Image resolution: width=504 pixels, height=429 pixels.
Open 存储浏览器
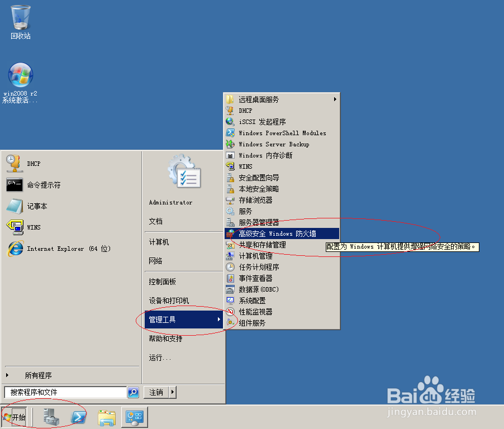tap(282, 200)
